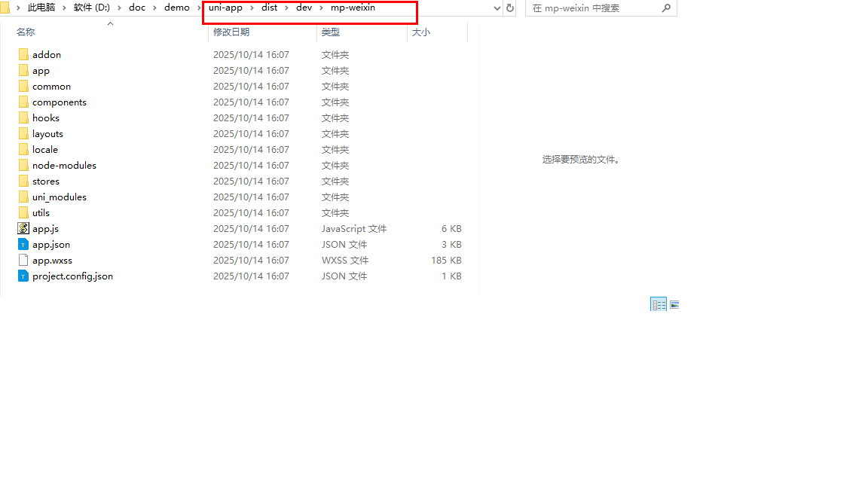Viewport: 868px width, 488px height.
Task: Expand chevron after dev breadcrumb
Action: pos(321,8)
